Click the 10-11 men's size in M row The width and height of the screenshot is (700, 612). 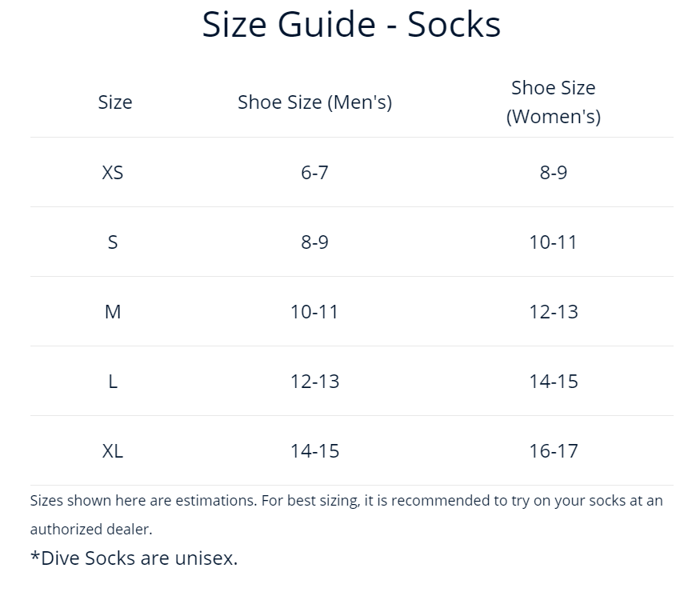coord(314,311)
